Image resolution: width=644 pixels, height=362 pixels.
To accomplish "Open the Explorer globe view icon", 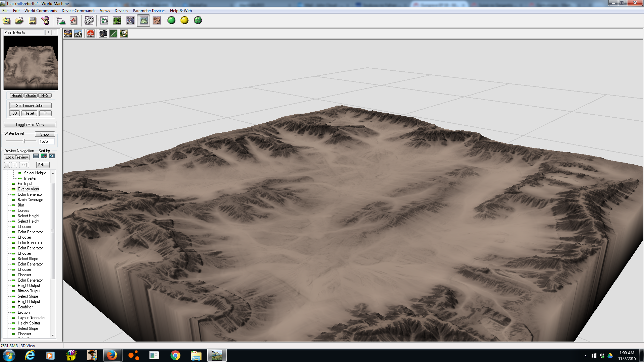I will click(130, 21).
